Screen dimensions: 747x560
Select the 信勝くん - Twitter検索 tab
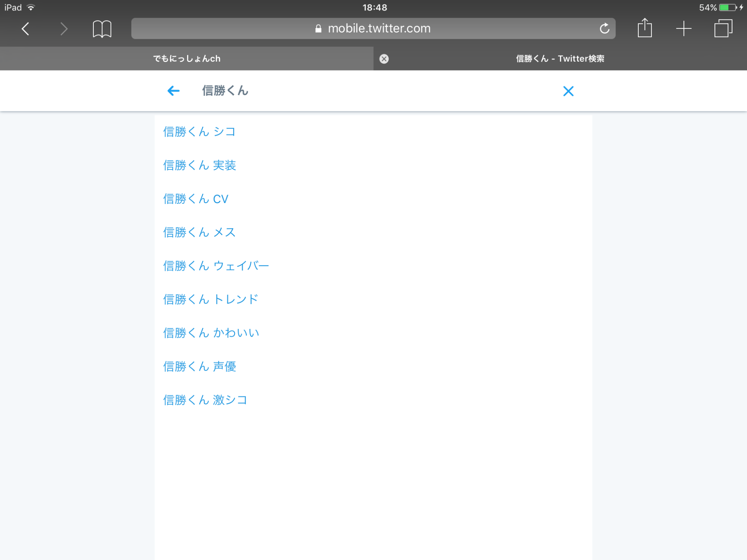pyautogui.click(x=560, y=59)
